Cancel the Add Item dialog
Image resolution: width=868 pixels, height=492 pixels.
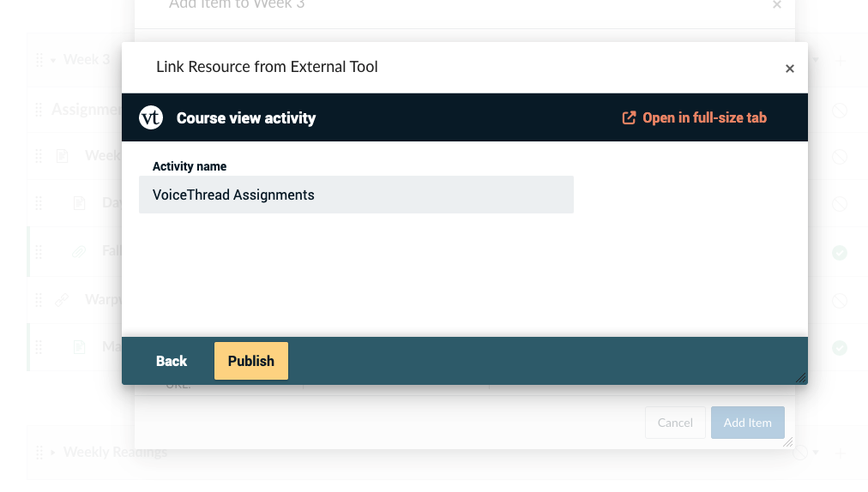point(675,423)
